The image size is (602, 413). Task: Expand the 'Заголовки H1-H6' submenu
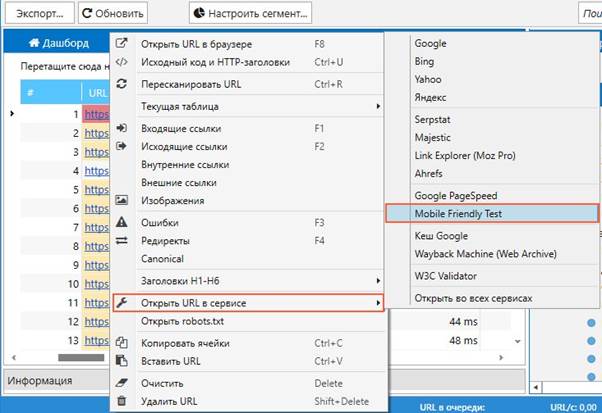pyautogui.click(x=378, y=281)
